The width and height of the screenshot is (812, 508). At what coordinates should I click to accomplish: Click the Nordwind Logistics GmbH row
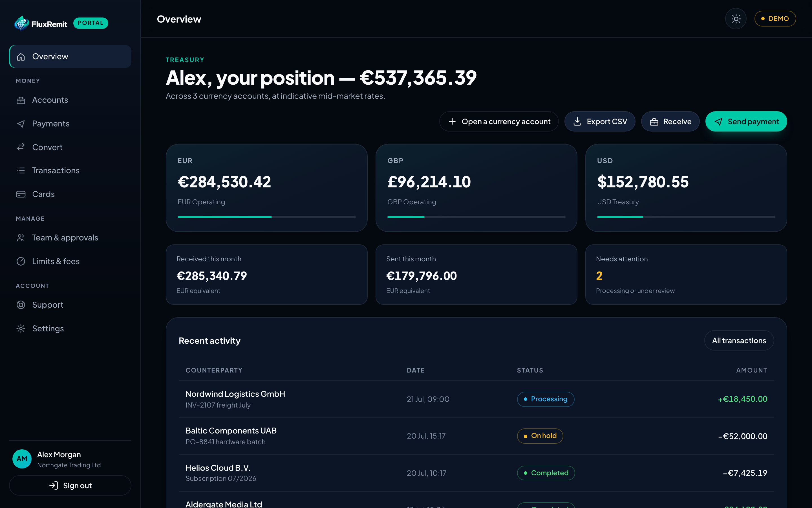pyautogui.click(x=476, y=399)
